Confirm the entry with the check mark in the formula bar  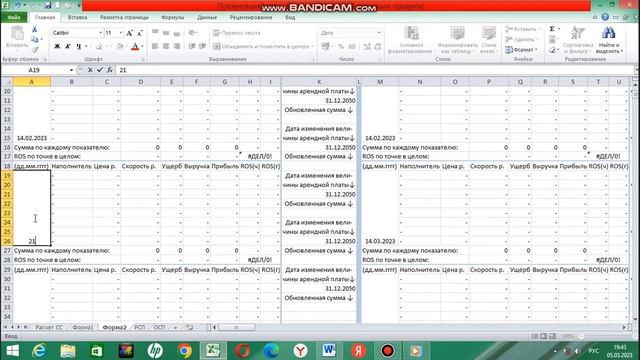[100, 70]
